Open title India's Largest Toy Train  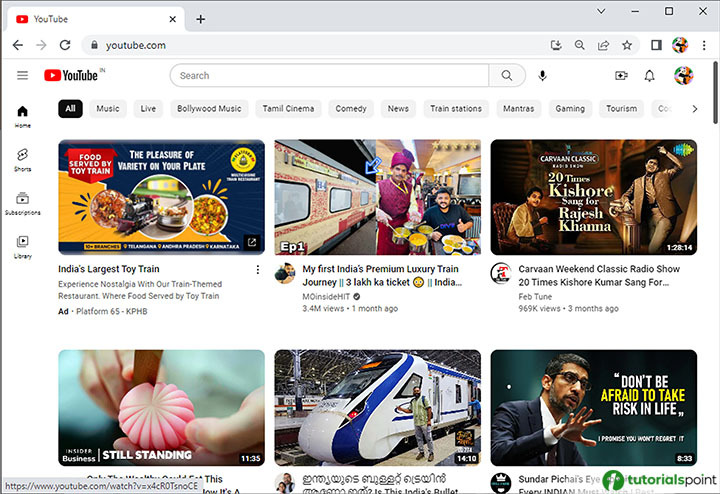coord(109,269)
